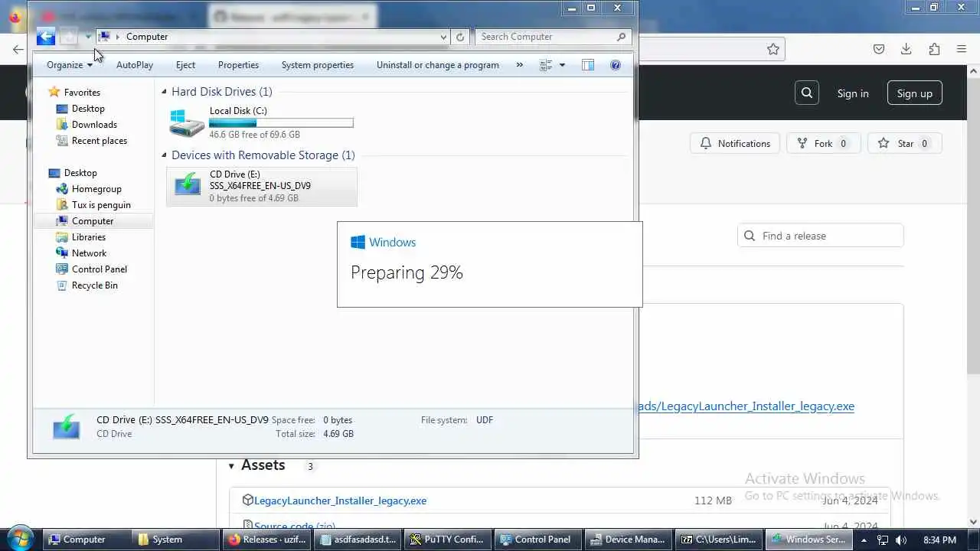Click the search magnifier icon in Explorer

pos(622,37)
